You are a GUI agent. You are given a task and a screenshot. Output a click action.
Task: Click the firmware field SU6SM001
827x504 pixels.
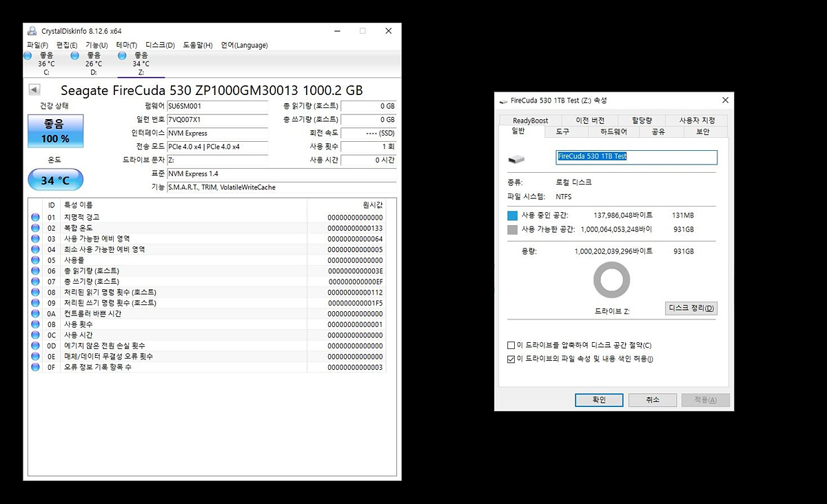click(217, 106)
